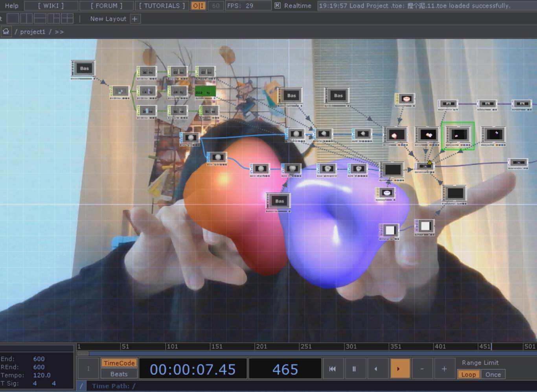
Task: Select the green-outlined selected node
Action: pos(458,136)
